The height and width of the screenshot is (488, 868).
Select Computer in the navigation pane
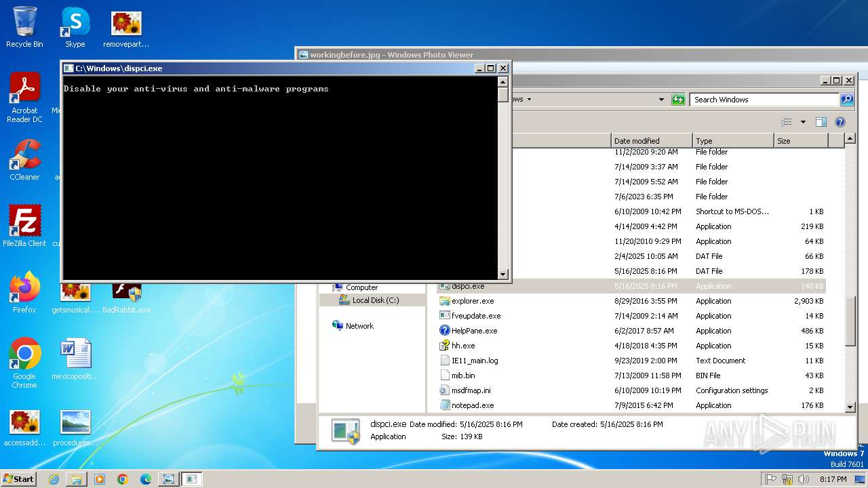361,287
